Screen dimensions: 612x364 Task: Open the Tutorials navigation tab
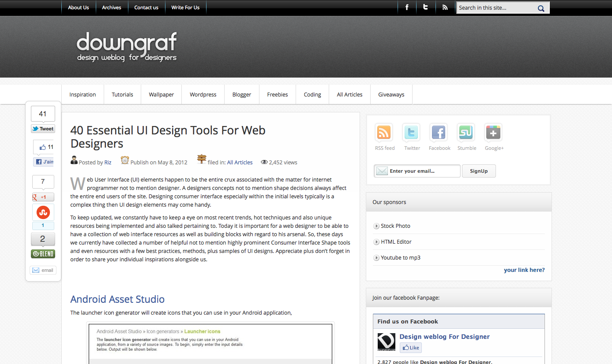(122, 95)
